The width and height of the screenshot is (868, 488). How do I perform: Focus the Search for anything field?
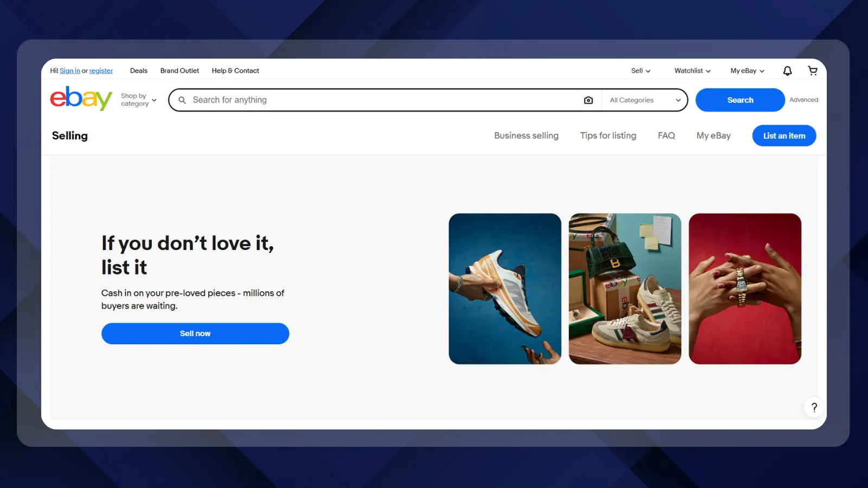tap(385, 100)
